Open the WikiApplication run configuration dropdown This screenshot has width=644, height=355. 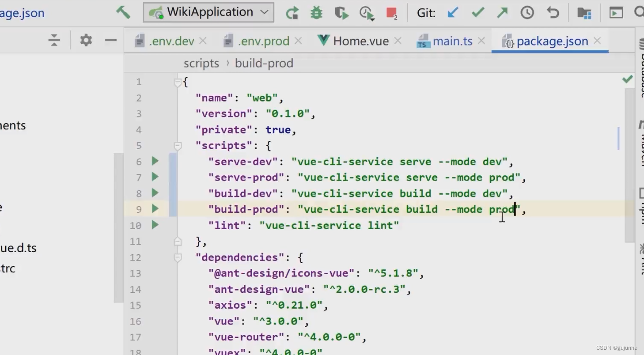(x=208, y=12)
